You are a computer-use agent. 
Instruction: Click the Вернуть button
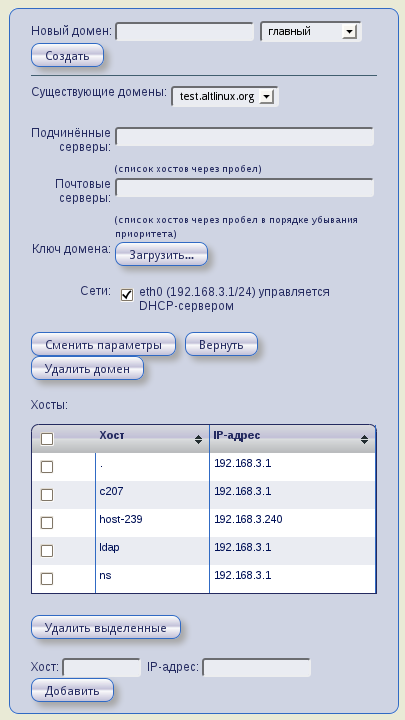click(x=221, y=344)
